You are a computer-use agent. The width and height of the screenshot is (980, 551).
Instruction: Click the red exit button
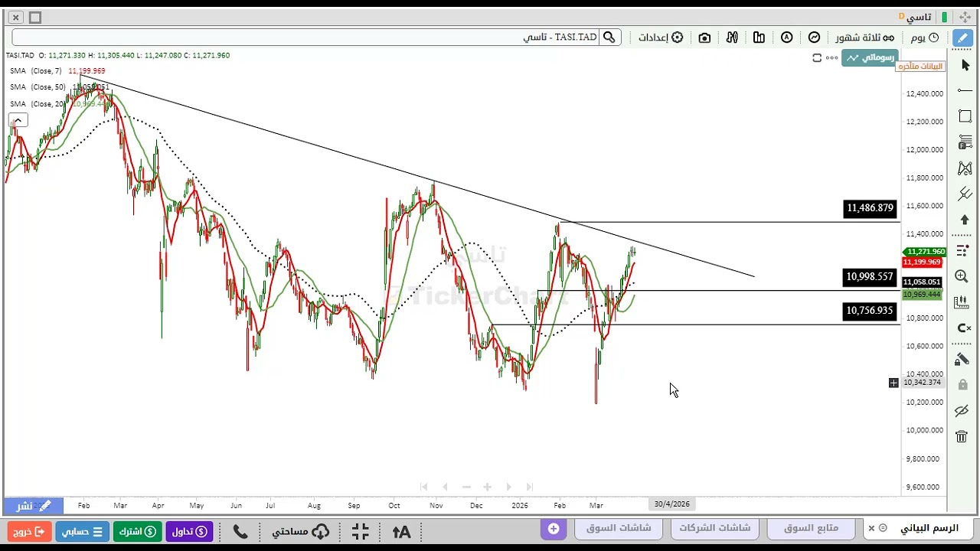tap(30, 531)
